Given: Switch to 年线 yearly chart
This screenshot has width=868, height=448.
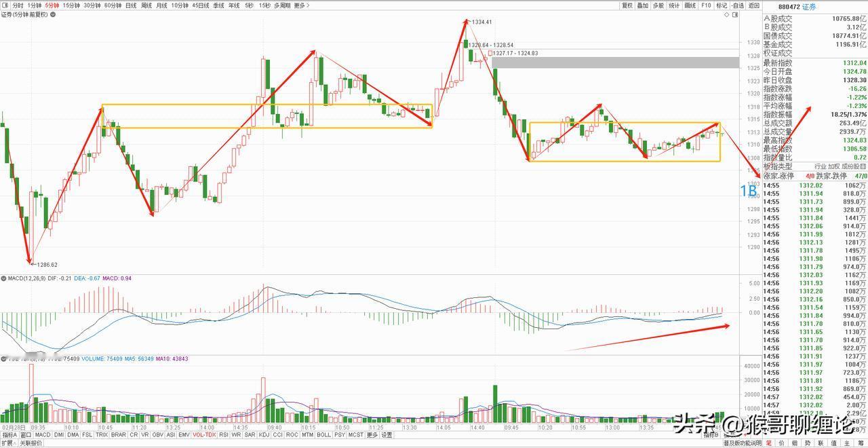Looking at the screenshot, I should 234,5.
